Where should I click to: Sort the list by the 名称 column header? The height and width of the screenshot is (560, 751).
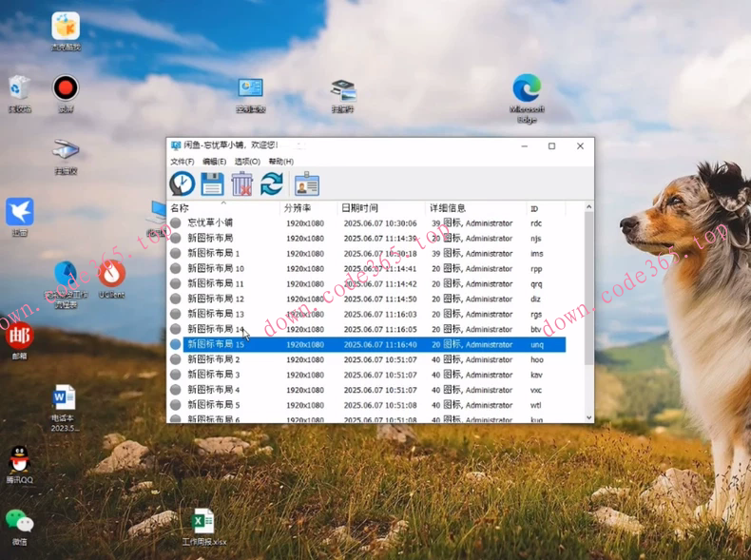click(223, 208)
